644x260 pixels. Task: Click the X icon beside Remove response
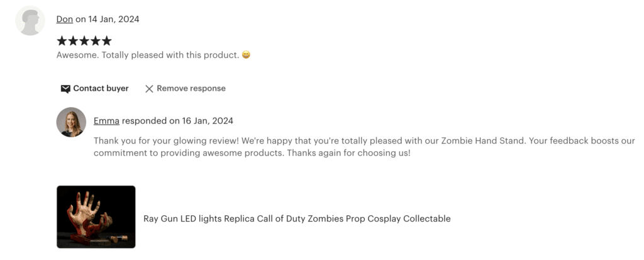(x=149, y=89)
